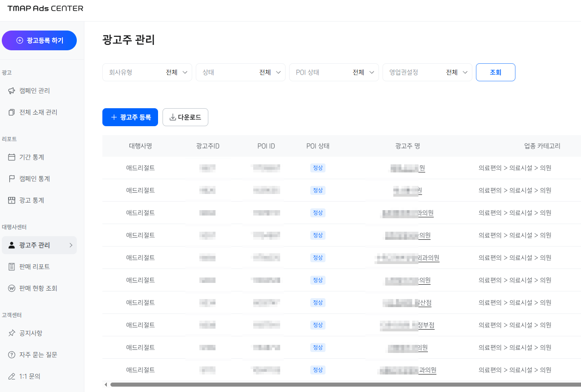The width and height of the screenshot is (581, 392).
Task: Click the 광고주ID column header
Action: [x=208, y=146]
